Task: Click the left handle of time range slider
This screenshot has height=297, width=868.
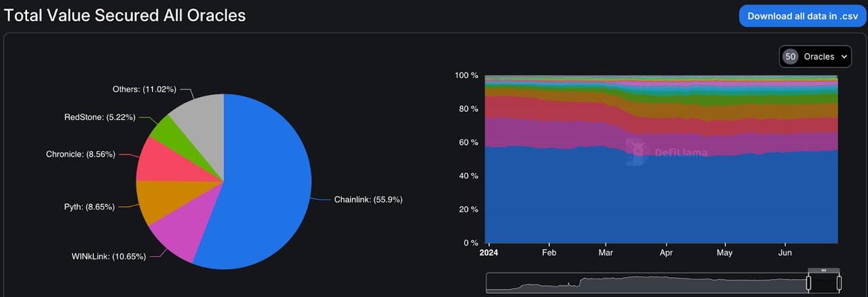Action: (x=809, y=283)
